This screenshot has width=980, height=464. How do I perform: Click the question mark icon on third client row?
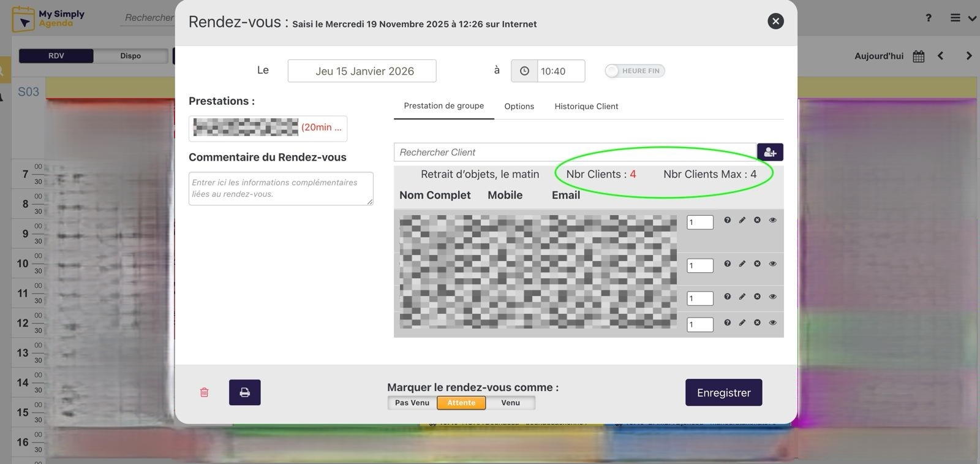tap(727, 297)
